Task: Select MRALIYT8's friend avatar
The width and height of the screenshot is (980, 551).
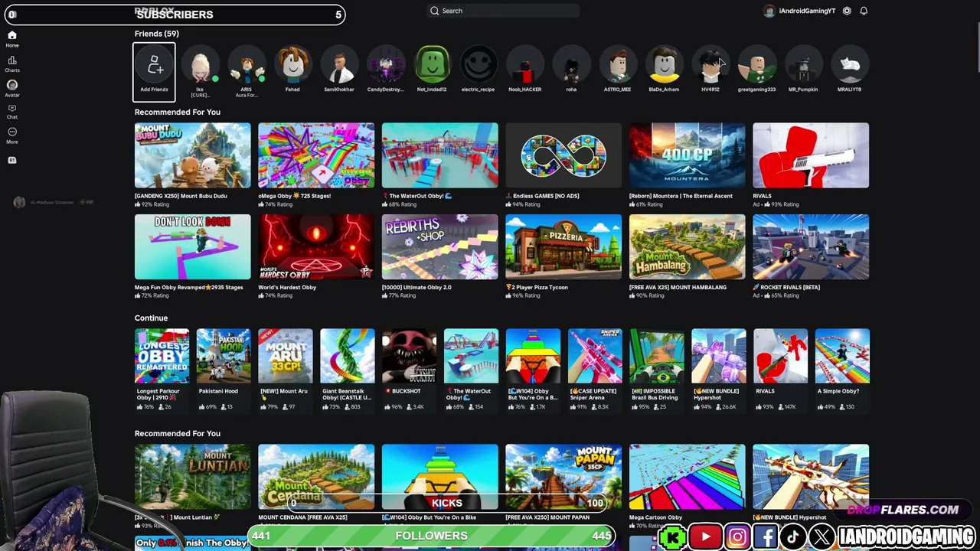Action: [x=849, y=66]
